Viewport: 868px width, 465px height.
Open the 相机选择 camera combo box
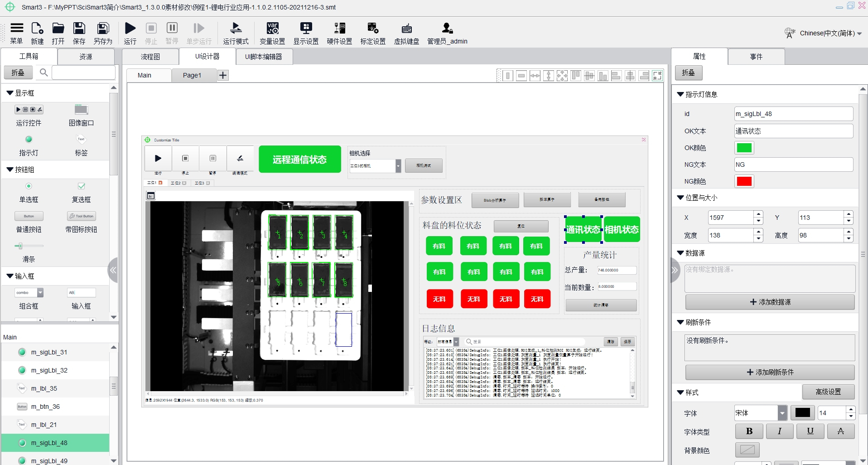(x=375, y=166)
